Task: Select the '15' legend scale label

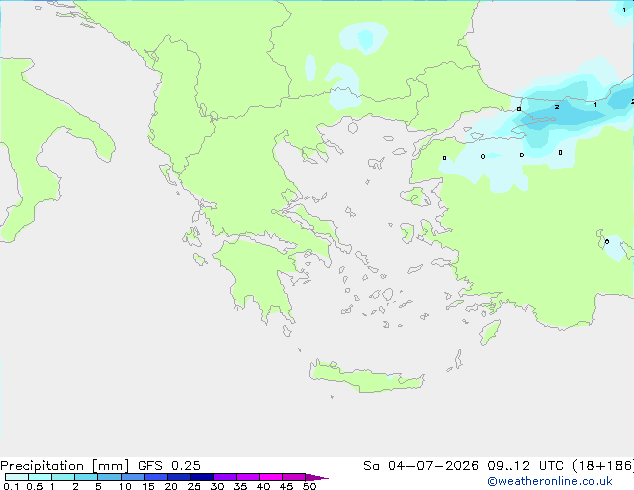Action: click(148, 486)
